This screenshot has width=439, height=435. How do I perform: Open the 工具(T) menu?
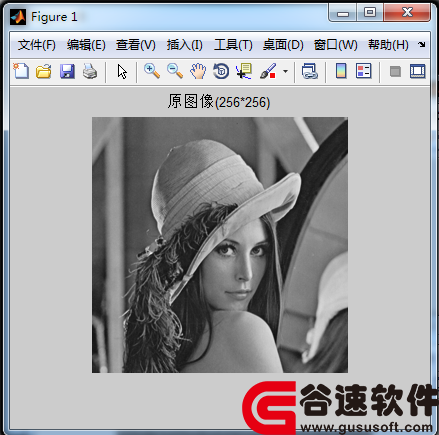pos(233,45)
